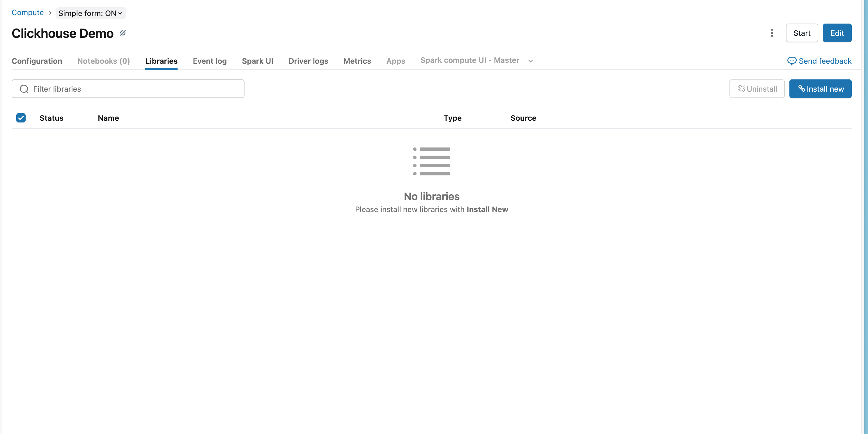This screenshot has height=434, width=868.
Task: Click the eye-slash icon beside Clickhouse Demo
Action: [x=122, y=33]
